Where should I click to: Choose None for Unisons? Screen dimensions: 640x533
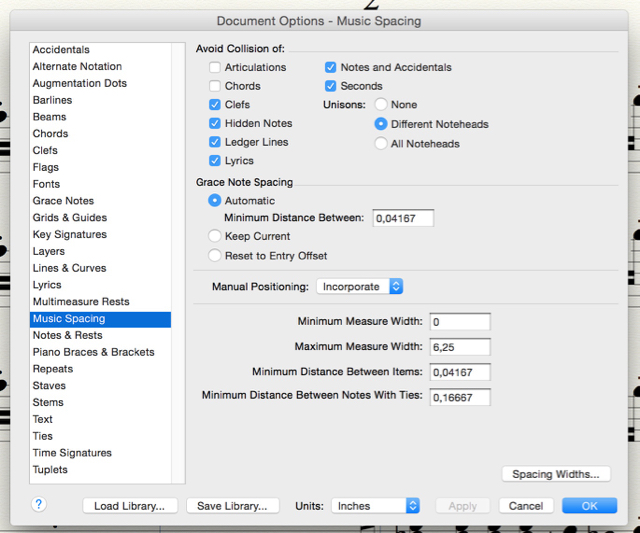click(381, 104)
